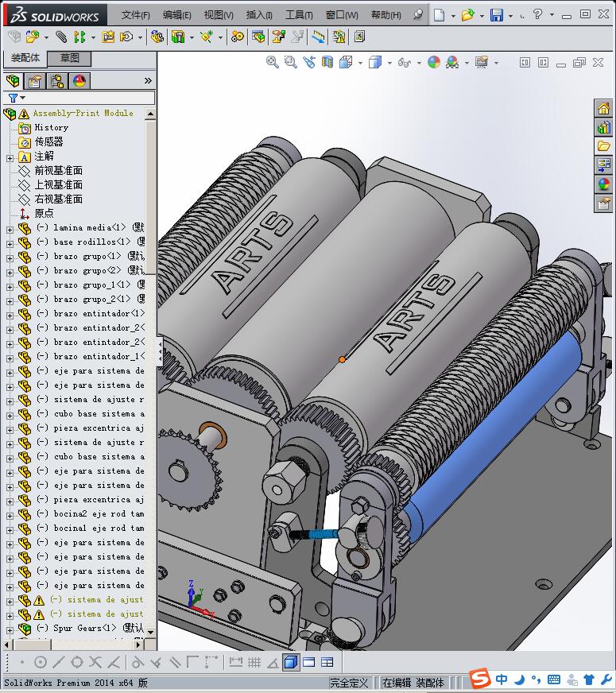Open the Appearances sphere icon in task pane
This screenshot has height=693, width=616.
point(603,184)
